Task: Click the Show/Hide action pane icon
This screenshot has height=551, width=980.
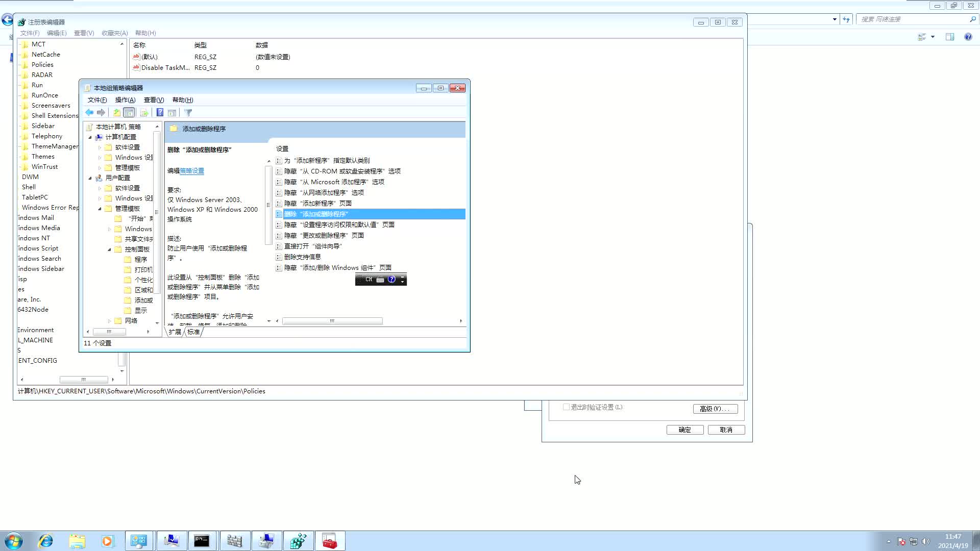Action: 172,113
